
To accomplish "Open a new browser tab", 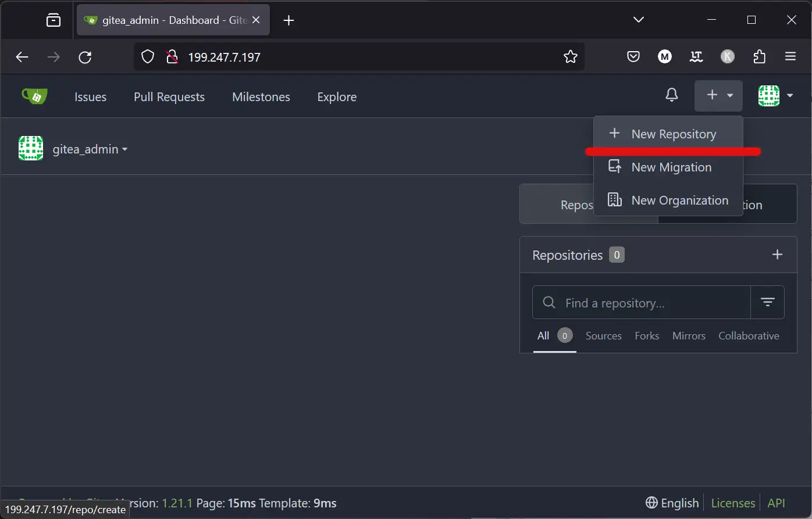I will tap(289, 20).
